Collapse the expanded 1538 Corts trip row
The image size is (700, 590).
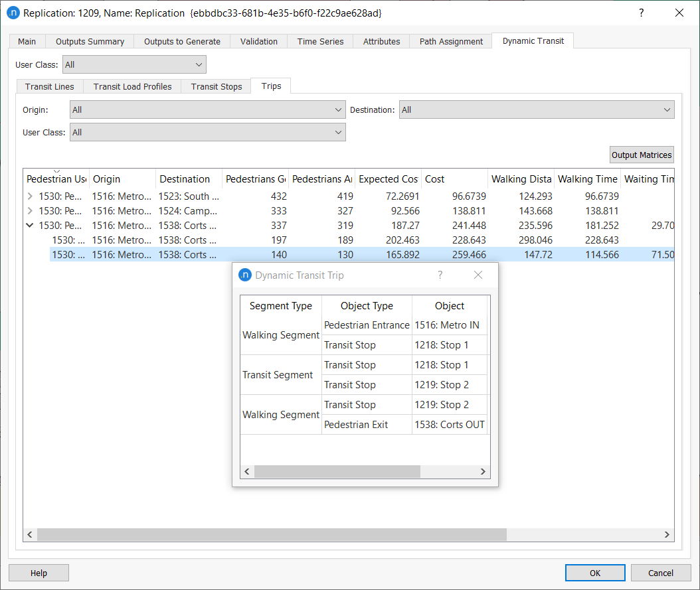click(x=30, y=225)
